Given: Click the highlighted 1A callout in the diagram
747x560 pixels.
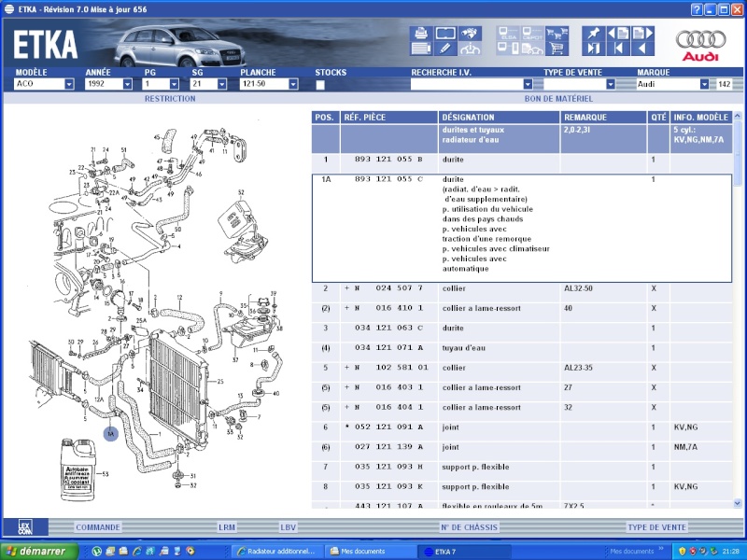Looking at the screenshot, I should [x=111, y=434].
